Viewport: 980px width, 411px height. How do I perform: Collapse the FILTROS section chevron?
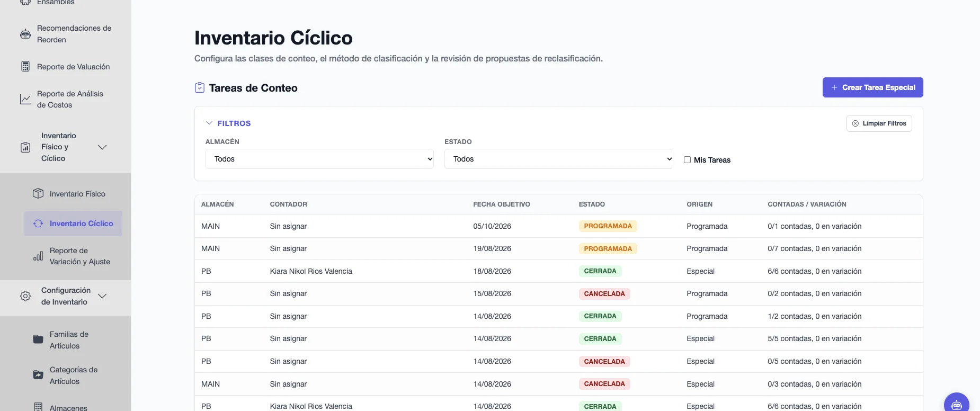click(x=209, y=123)
